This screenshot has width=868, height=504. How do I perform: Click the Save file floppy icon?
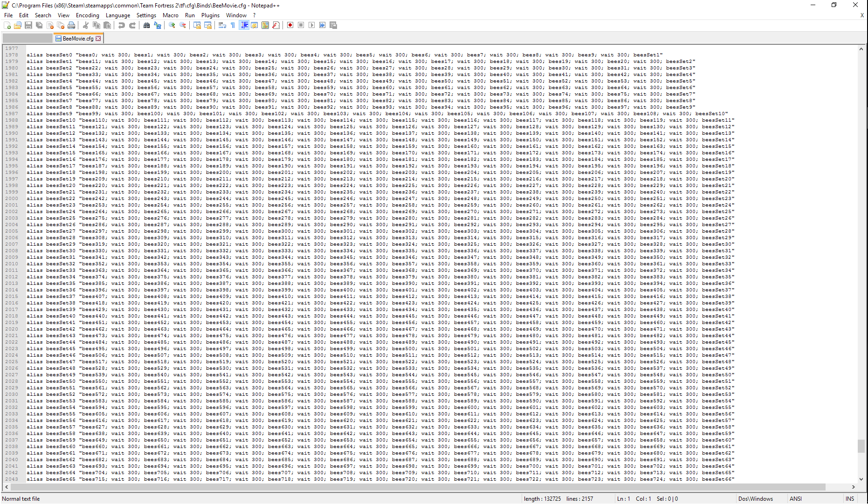(x=28, y=25)
